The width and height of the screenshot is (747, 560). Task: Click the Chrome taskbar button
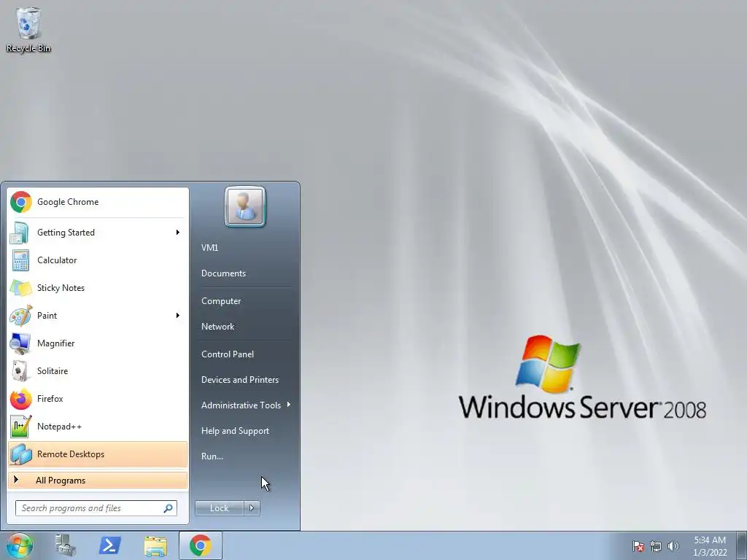tap(201, 545)
